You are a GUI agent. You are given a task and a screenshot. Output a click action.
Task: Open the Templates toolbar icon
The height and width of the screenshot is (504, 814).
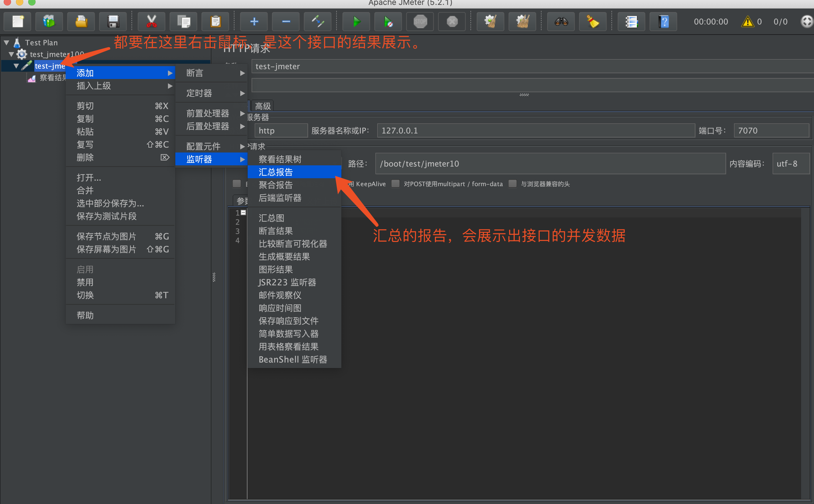point(49,22)
